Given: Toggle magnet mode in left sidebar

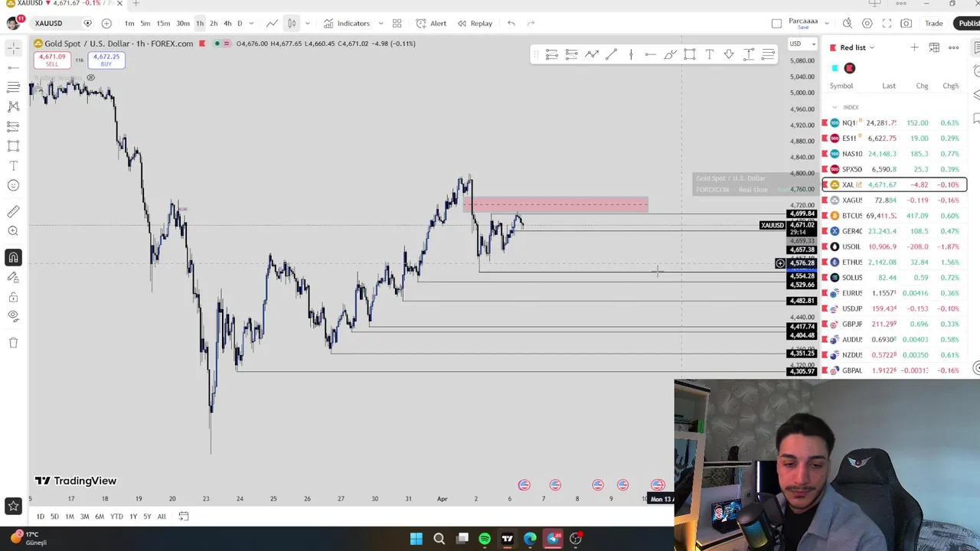Looking at the screenshot, I should pos(13,258).
